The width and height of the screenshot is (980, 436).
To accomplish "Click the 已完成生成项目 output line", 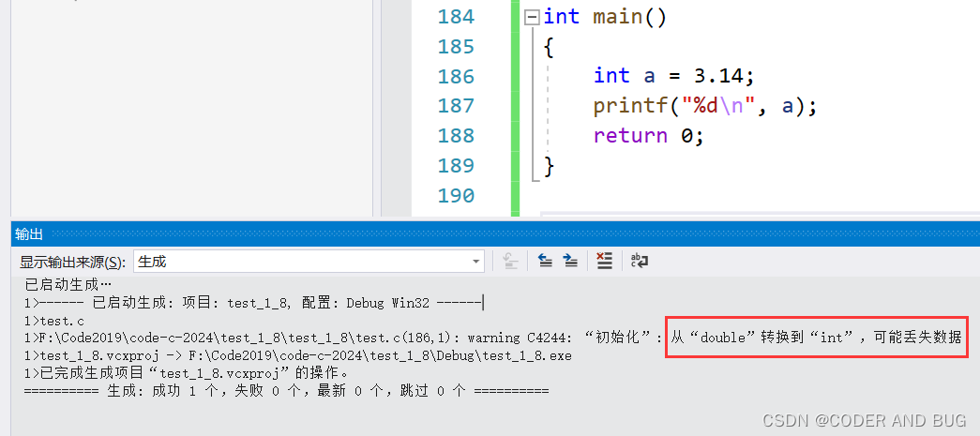I will coord(187,373).
